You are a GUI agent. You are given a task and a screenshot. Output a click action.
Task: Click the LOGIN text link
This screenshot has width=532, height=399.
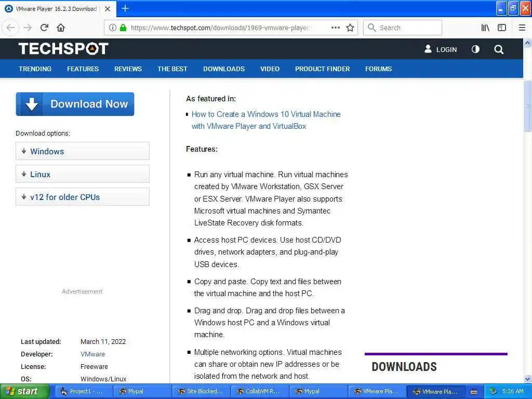click(446, 49)
